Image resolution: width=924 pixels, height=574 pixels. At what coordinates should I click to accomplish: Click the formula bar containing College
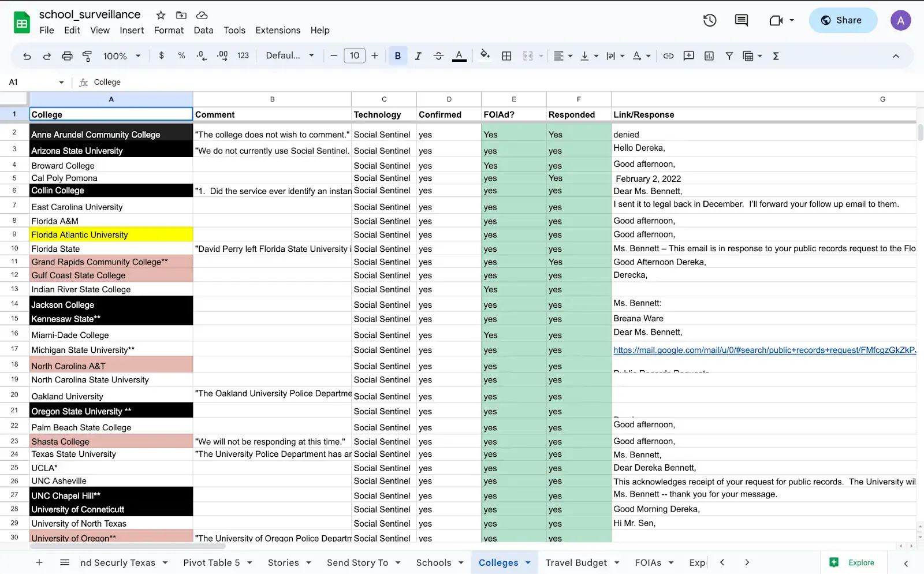(x=502, y=82)
